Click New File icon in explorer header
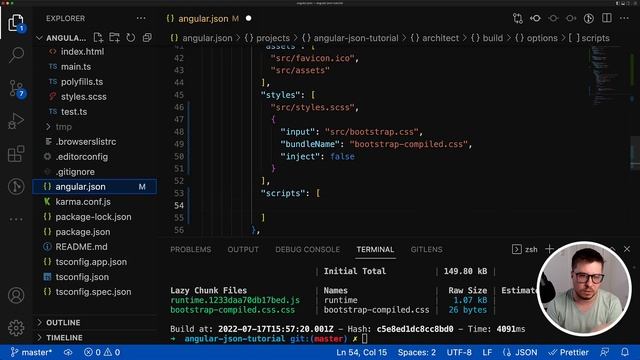Image resolution: width=640 pixels, height=360 pixels. (x=98, y=38)
